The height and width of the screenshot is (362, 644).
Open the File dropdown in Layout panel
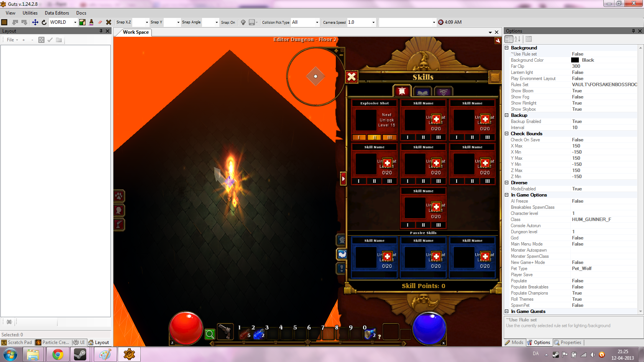pos(12,40)
